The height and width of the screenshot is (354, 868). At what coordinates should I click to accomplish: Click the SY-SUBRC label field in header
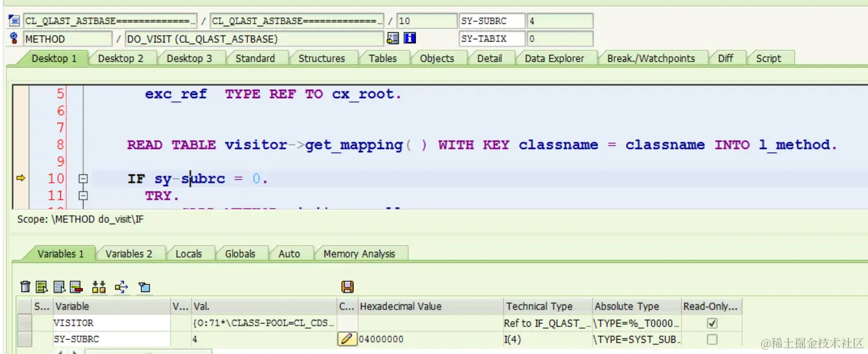[491, 21]
